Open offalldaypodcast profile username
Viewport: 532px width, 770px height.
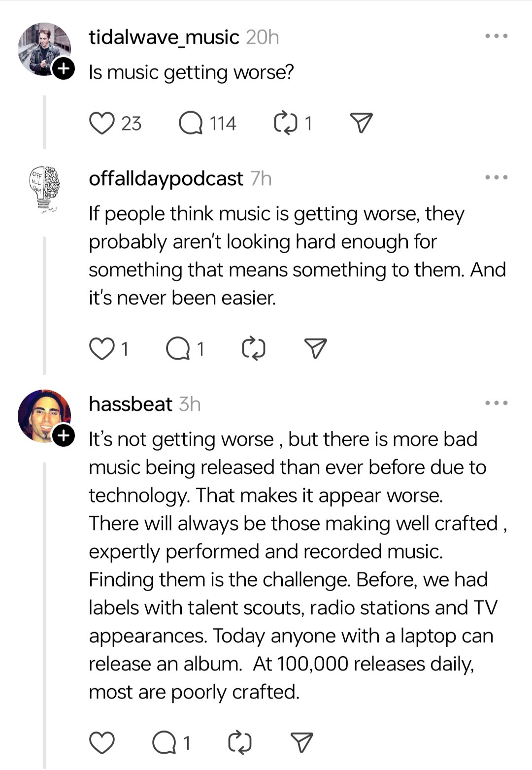click(x=166, y=179)
